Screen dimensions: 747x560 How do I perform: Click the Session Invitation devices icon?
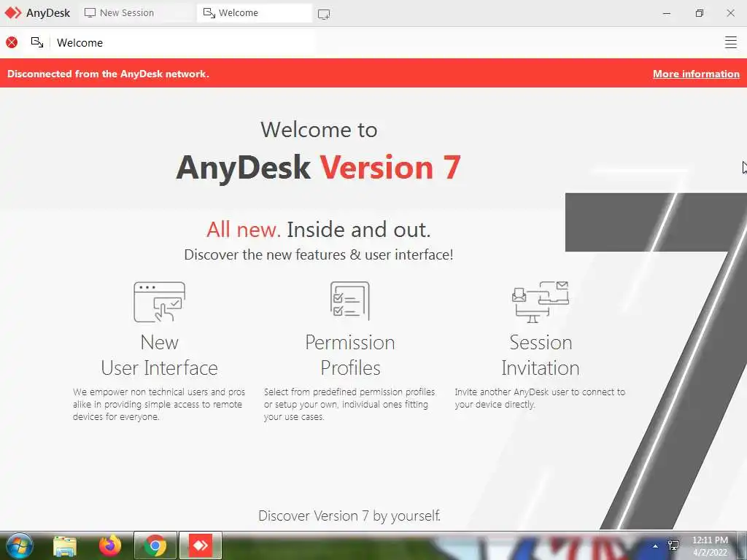[541, 302]
